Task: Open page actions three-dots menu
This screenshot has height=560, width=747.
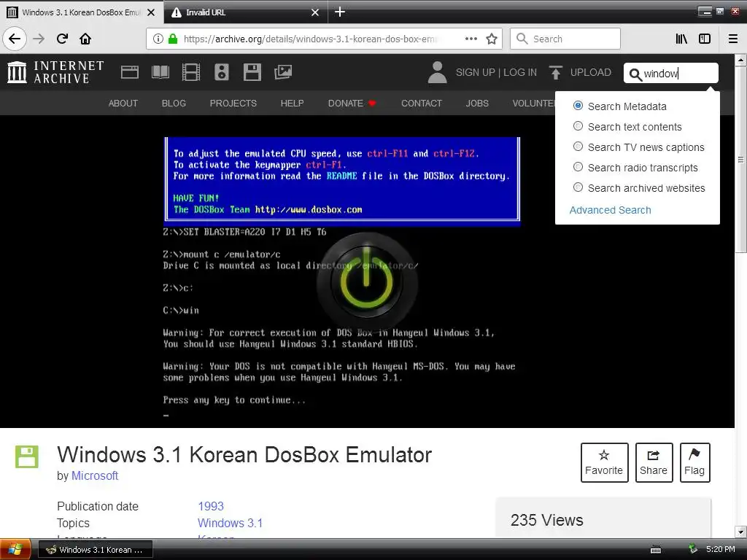Action: tap(471, 39)
